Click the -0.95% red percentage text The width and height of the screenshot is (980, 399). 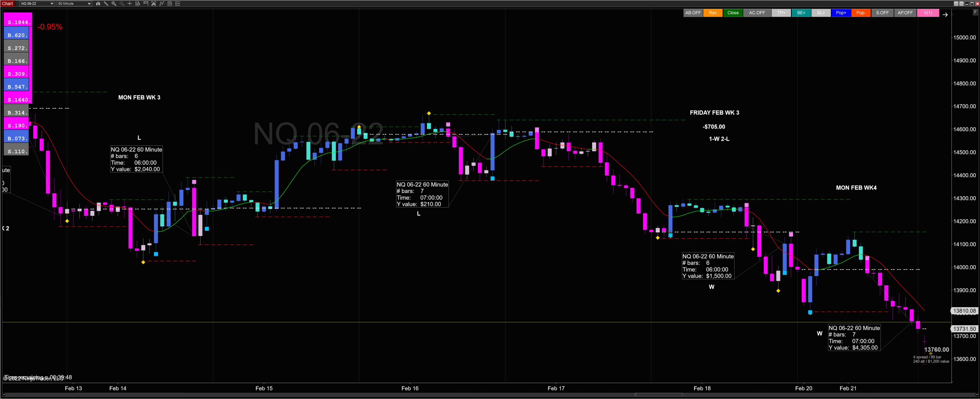pos(50,27)
